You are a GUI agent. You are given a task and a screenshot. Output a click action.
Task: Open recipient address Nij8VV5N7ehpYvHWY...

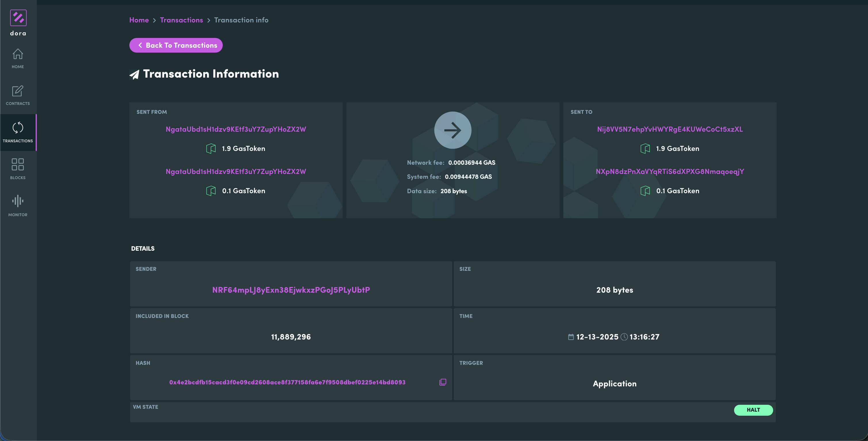(669, 129)
